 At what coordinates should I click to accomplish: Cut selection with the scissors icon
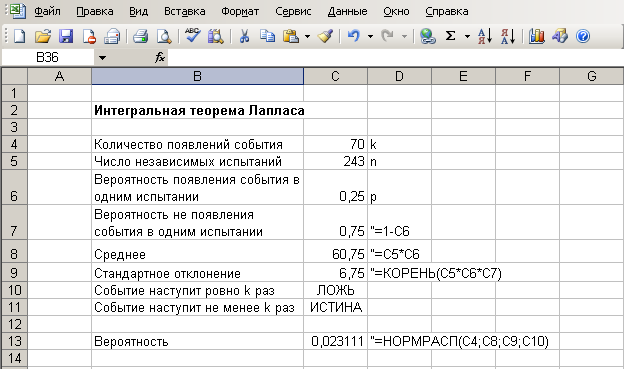[x=244, y=36]
